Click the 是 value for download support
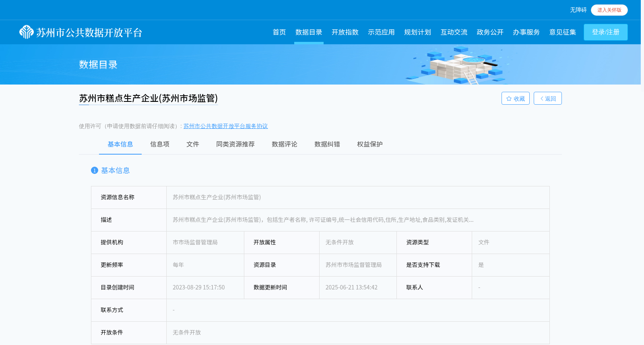Screen dimensions: 644x345 click(x=481, y=265)
